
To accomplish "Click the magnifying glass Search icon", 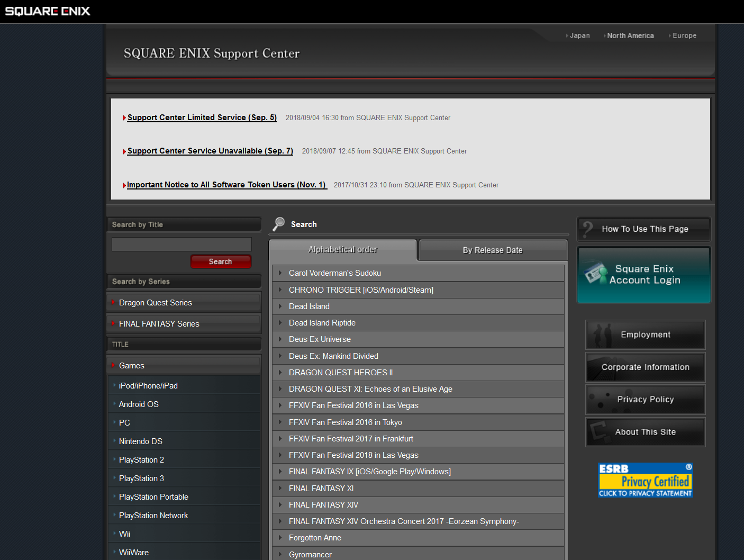I will tap(278, 224).
